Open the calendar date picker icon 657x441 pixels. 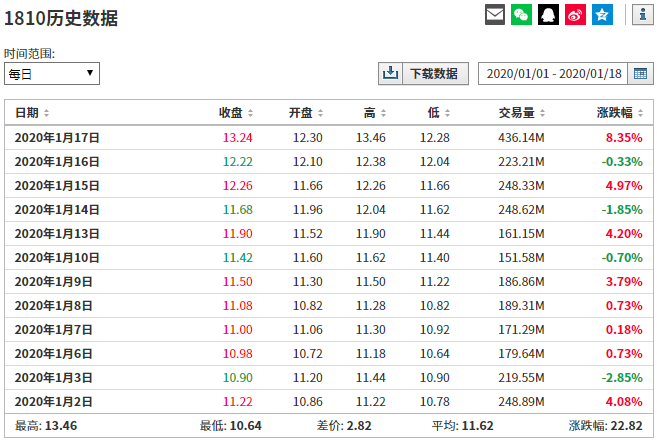pyautogui.click(x=640, y=73)
